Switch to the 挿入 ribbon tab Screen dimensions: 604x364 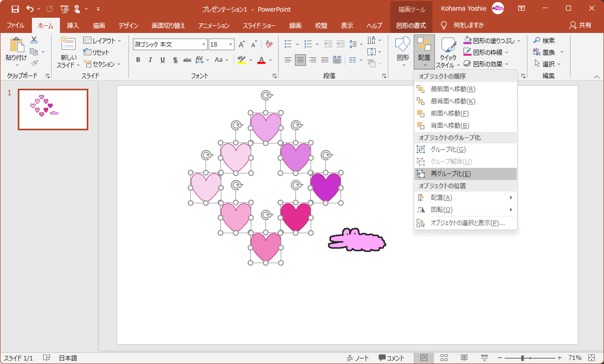click(73, 25)
